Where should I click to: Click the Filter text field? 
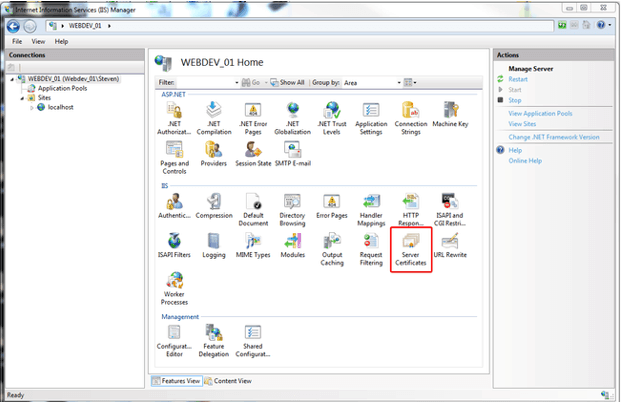(205, 83)
